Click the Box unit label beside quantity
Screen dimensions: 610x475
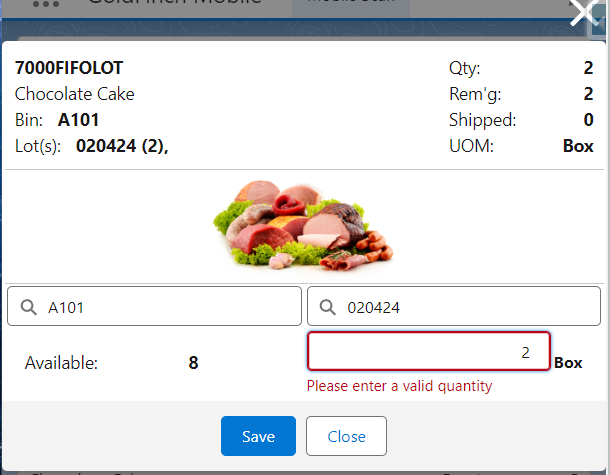point(568,363)
